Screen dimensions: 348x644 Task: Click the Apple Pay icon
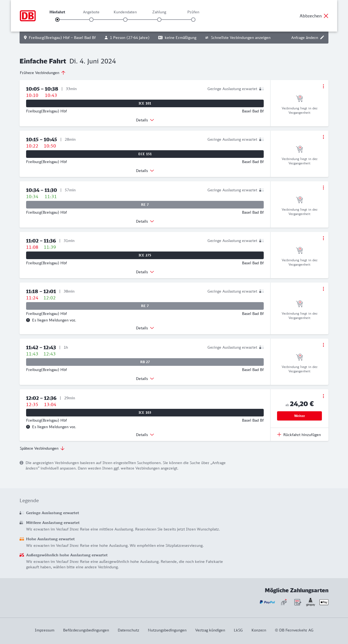tap(324, 602)
